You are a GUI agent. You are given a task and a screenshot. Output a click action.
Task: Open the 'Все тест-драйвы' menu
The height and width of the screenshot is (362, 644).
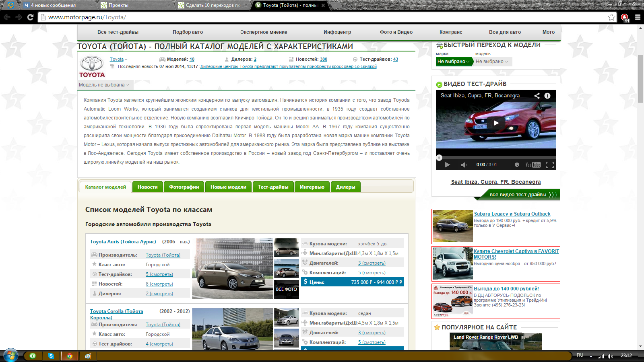pos(118,32)
